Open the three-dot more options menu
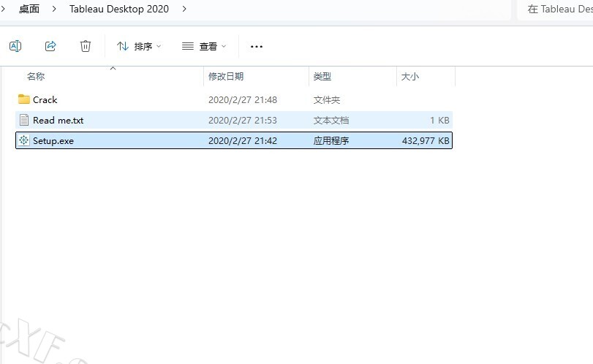Image resolution: width=593 pixels, height=364 pixels. [x=257, y=47]
